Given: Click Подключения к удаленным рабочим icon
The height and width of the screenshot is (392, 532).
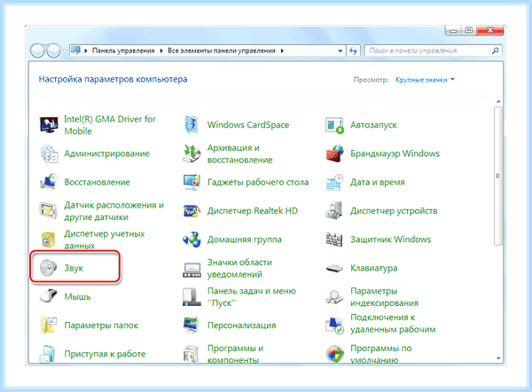Looking at the screenshot, I should point(334,325).
